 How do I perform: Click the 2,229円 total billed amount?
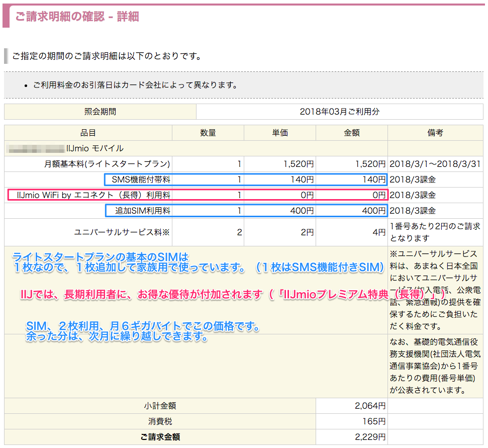point(370,437)
